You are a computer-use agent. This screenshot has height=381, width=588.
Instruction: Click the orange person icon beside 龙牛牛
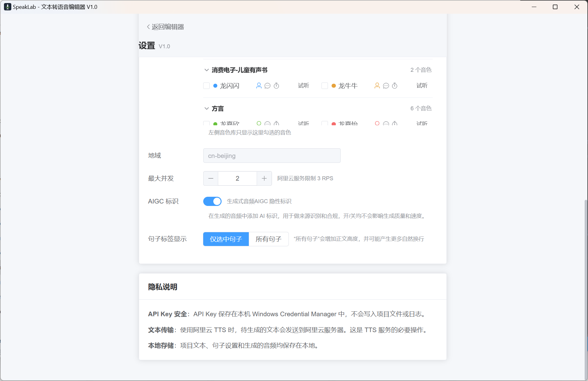tap(377, 86)
